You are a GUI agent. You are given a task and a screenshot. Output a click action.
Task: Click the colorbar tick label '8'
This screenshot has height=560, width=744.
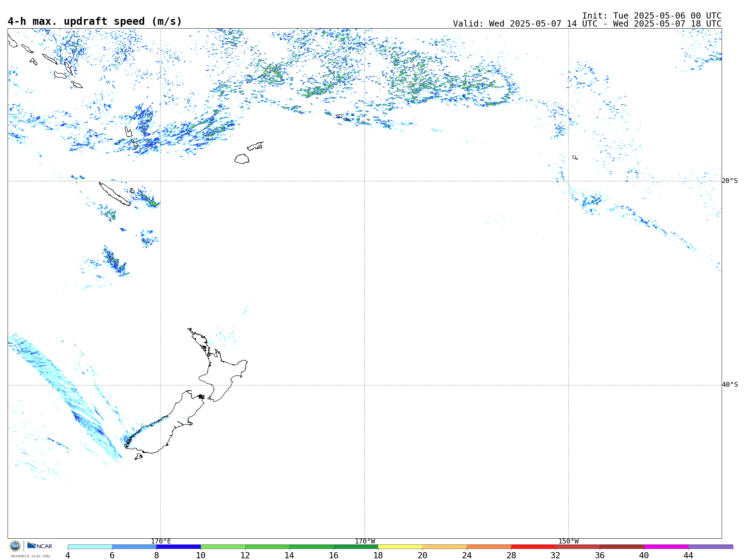156,556
